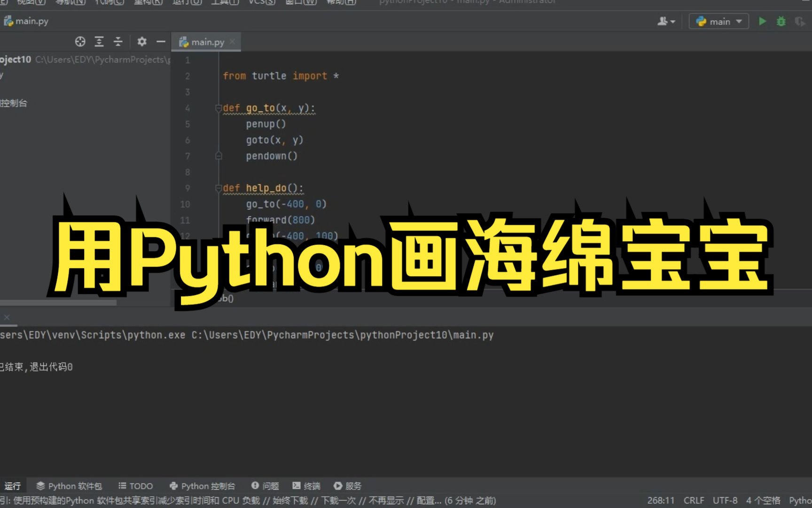Open the 运行 tool window tab

pos(13,486)
